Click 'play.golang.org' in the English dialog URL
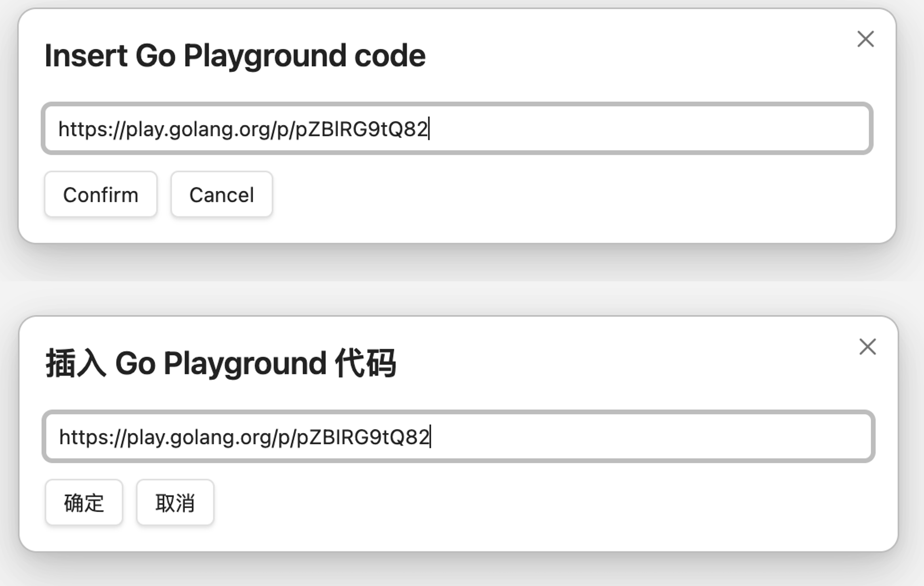The height and width of the screenshot is (586, 924). (198, 130)
